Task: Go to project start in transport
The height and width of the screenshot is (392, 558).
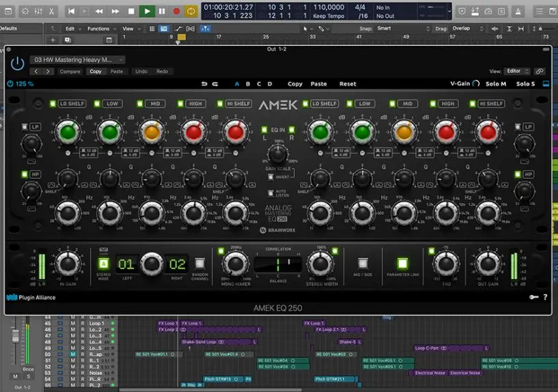Action: pos(71,12)
